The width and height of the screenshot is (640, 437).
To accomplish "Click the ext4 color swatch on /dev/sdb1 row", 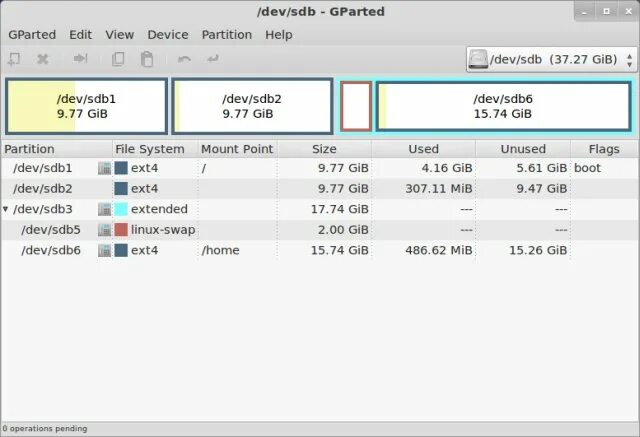I will click(121, 168).
